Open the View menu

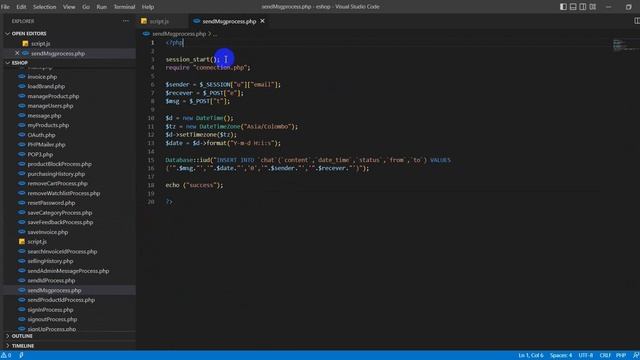69,7
